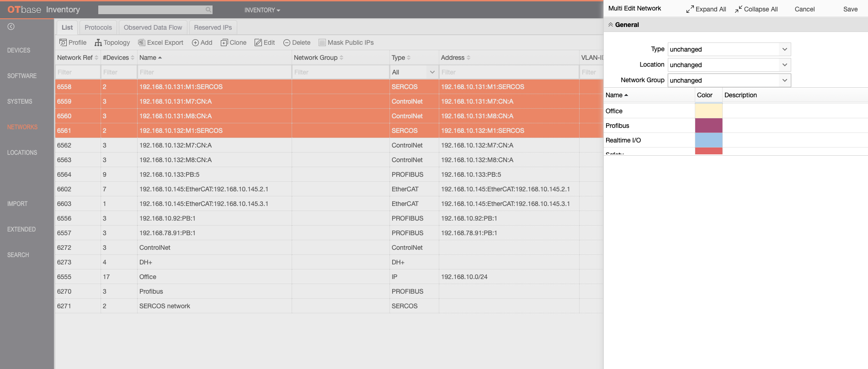Clone the selected network
868x369 pixels.
(234, 42)
